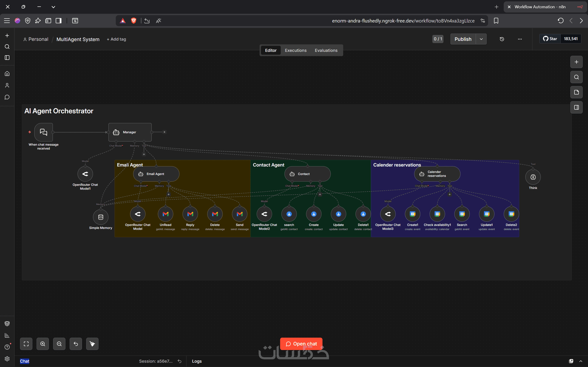Screen dimensions: 588x367
Task: Switch to the Evaluations tab
Action: (326, 50)
